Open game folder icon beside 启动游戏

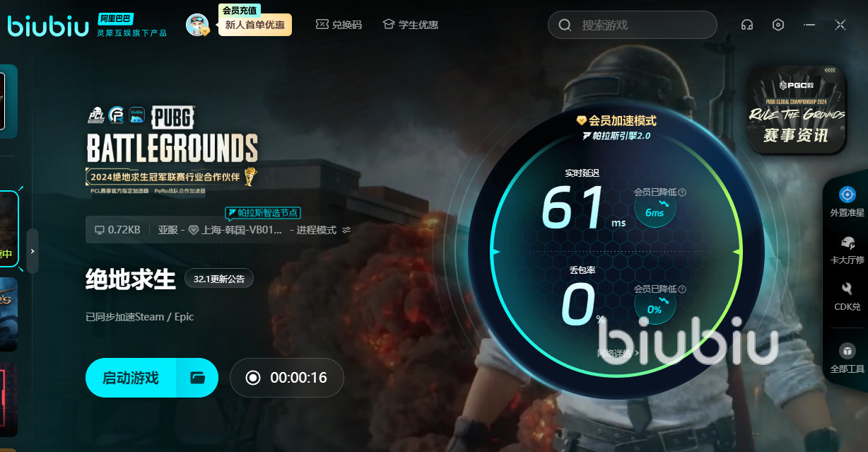click(x=198, y=378)
